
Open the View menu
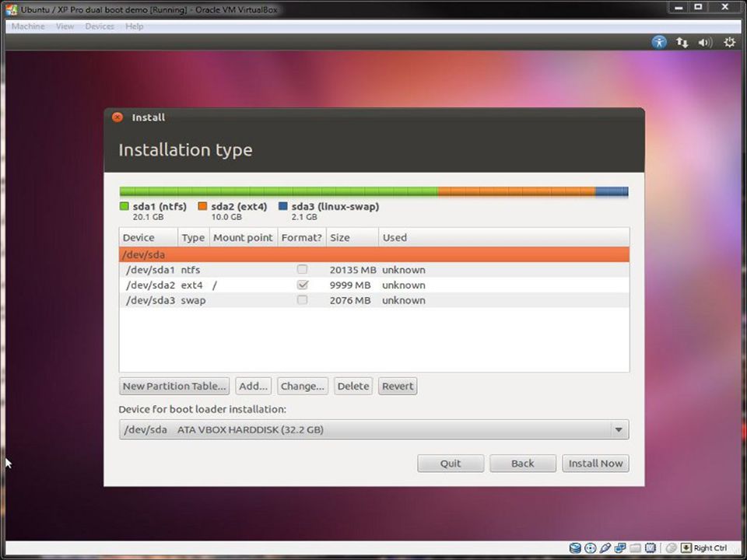click(65, 26)
